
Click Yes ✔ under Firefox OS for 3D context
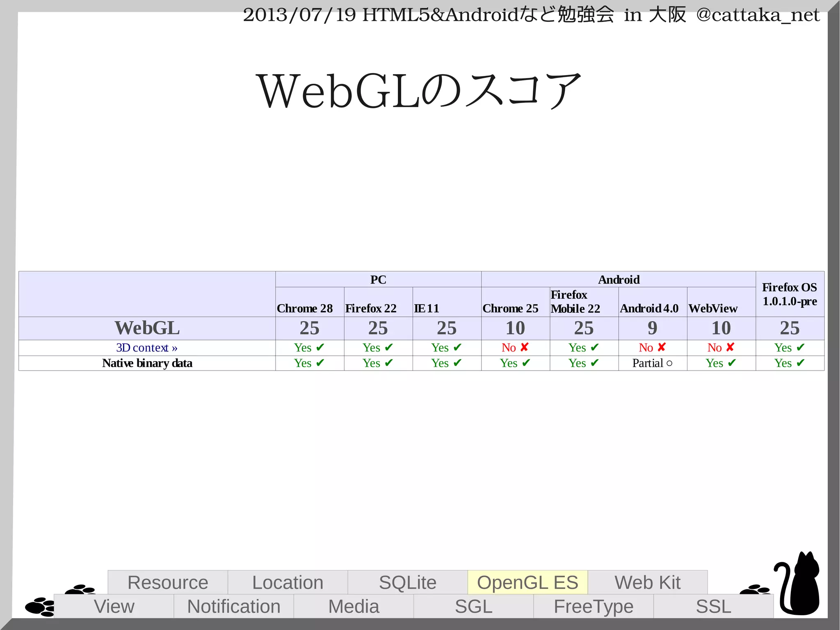coord(790,348)
